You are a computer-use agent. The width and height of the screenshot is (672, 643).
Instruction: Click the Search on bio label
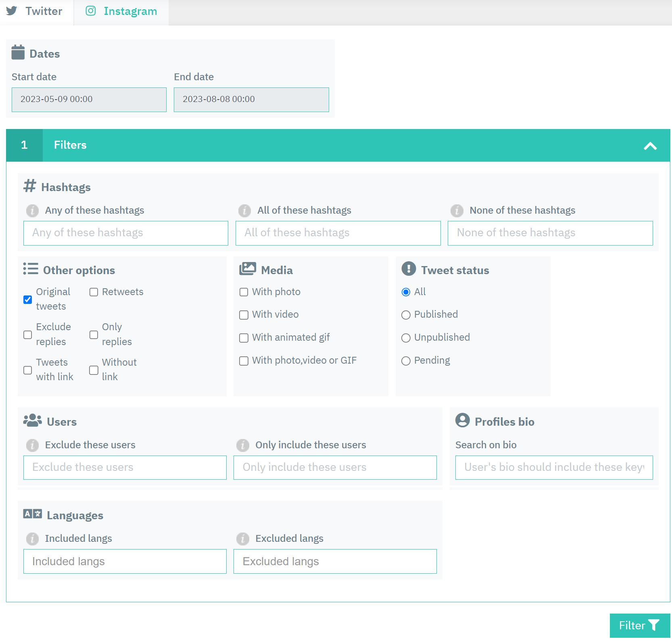[x=486, y=445]
